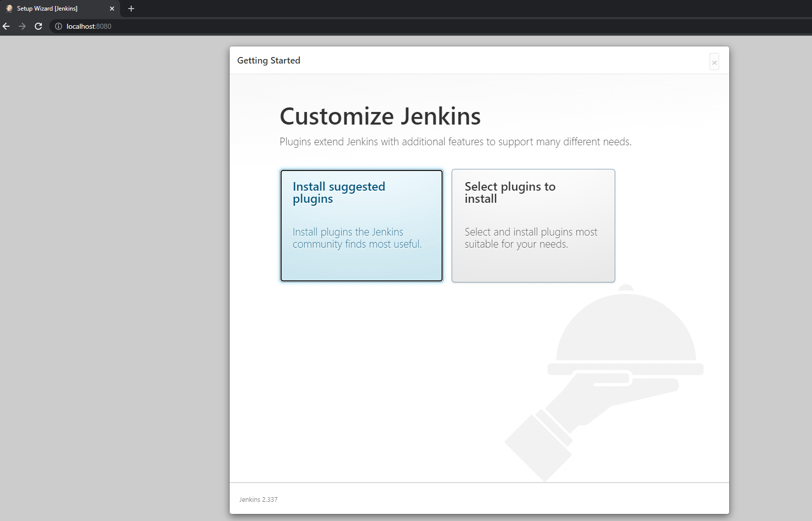Image resolution: width=812 pixels, height=521 pixels.
Task: Close the Getting Started dialog with its X
Action: (714, 62)
